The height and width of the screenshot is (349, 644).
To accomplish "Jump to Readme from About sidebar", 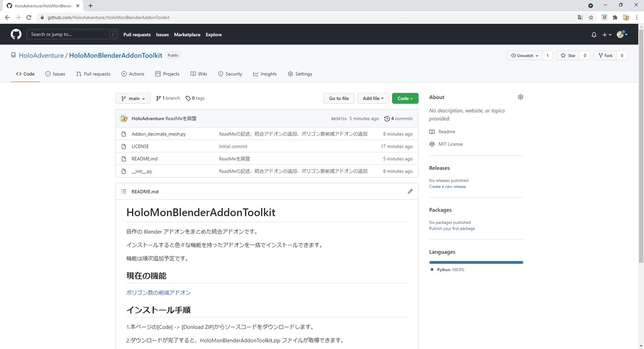I will tap(442, 132).
